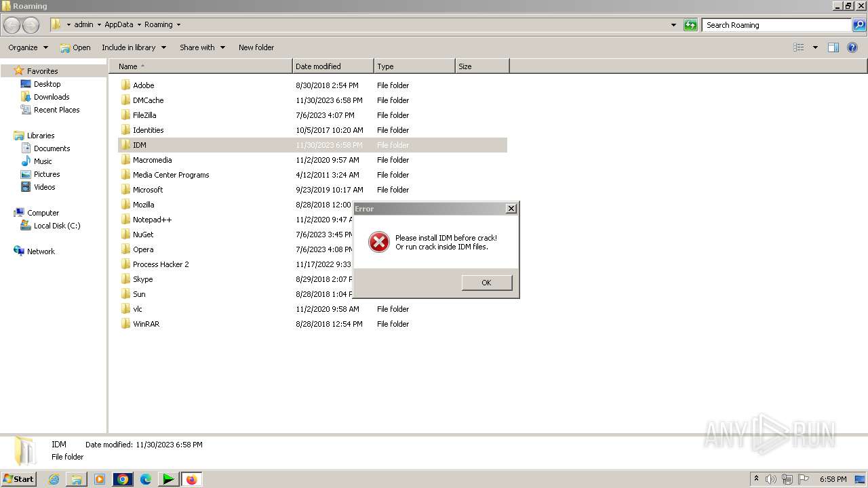Image resolution: width=868 pixels, height=488 pixels.
Task: Sort by the Size column header
Action: click(482, 66)
